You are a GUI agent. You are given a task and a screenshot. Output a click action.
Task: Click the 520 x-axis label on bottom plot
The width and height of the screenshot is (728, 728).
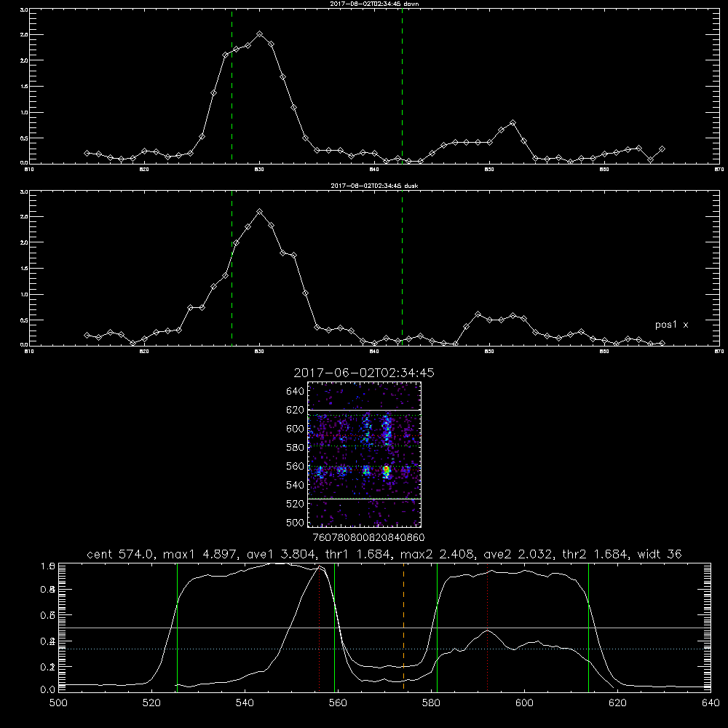click(151, 703)
